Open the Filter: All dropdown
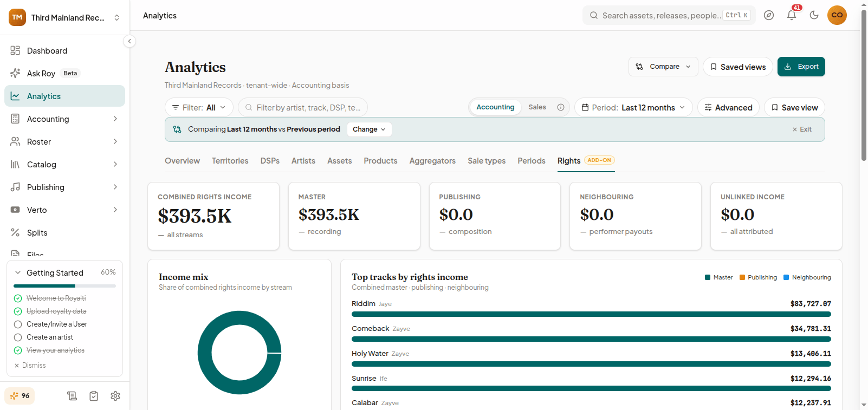The height and width of the screenshot is (410, 868). pos(199,107)
